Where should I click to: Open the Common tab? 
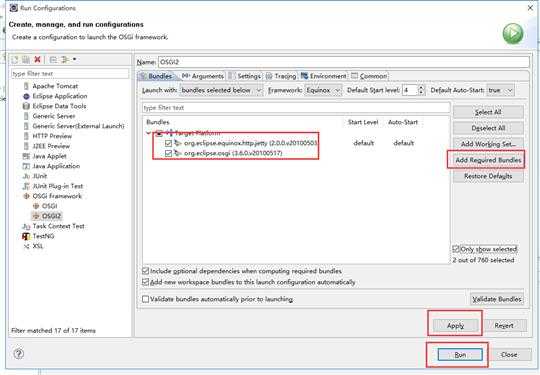coord(369,76)
